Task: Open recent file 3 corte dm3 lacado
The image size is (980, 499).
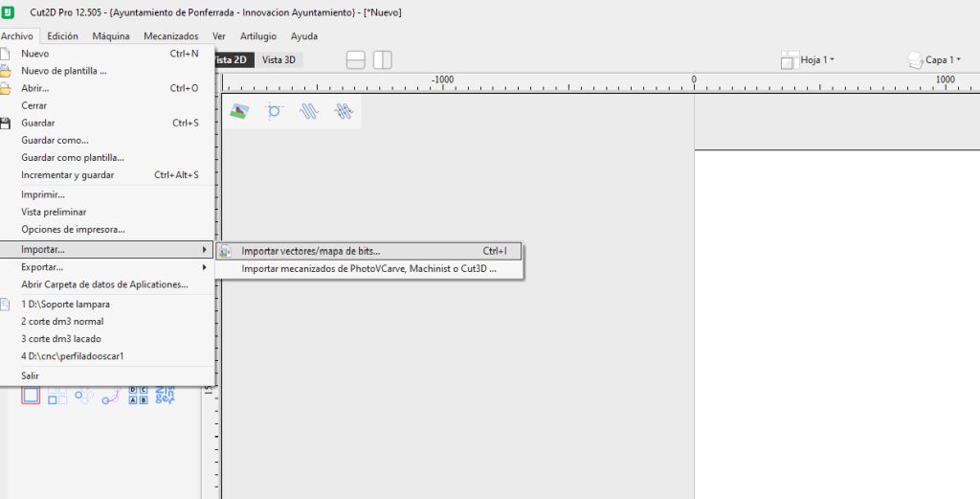Action: (x=107, y=339)
